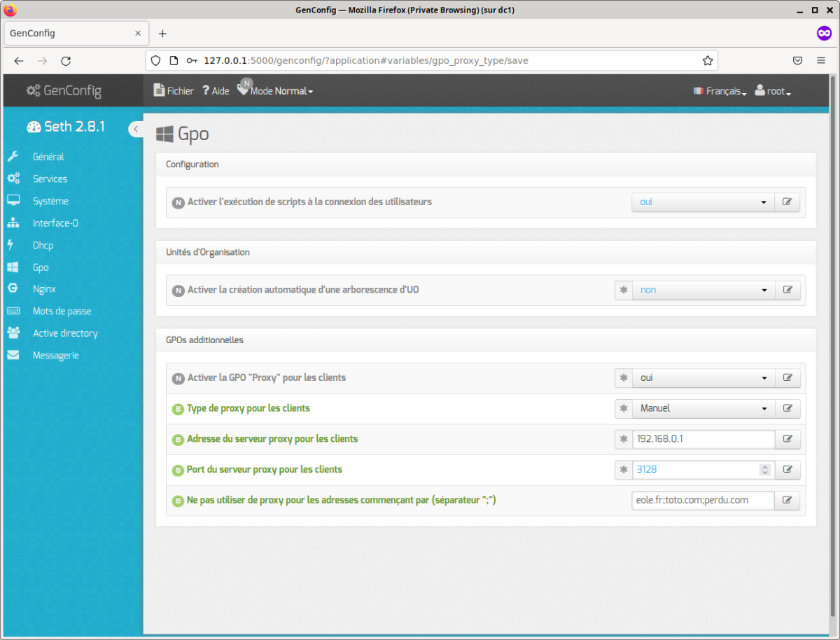Click the asterisk marker beside port 3128
840x640 pixels.
[x=623, y=469]
